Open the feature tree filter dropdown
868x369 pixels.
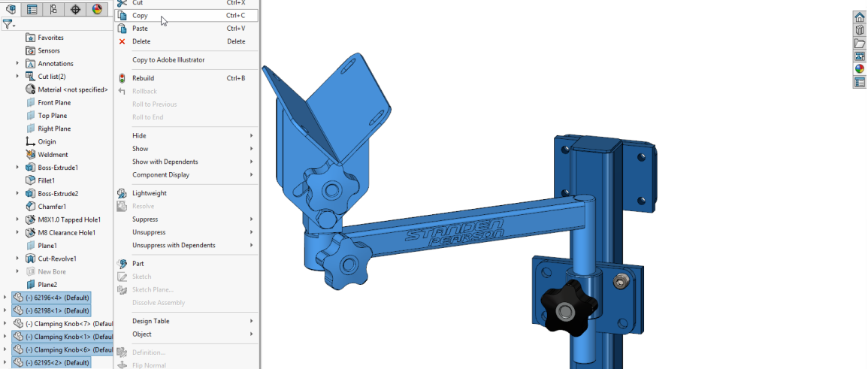(x=9, y=25)
